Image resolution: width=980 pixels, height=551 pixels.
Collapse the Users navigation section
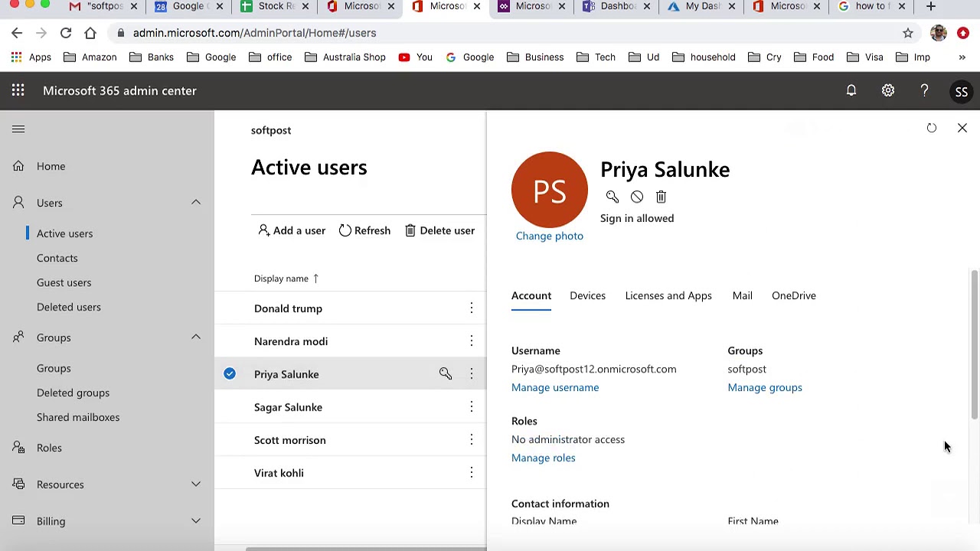[x=196, y=202]
